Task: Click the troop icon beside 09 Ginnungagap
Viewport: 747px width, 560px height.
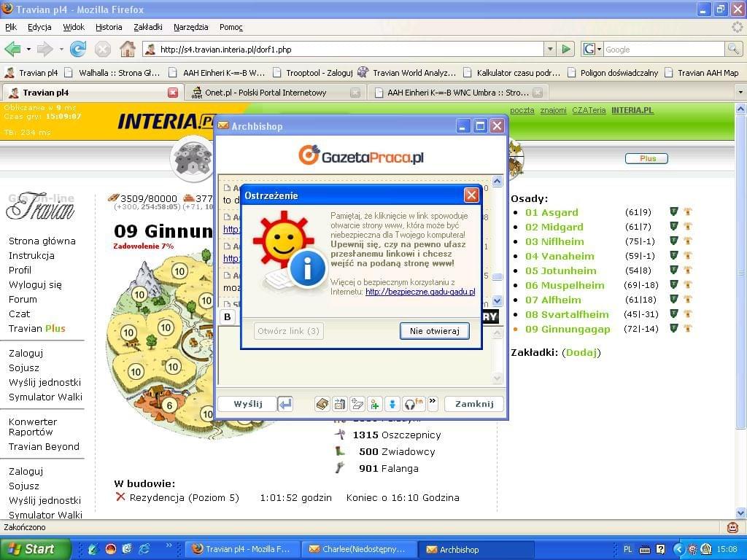Action: (688, 329)
